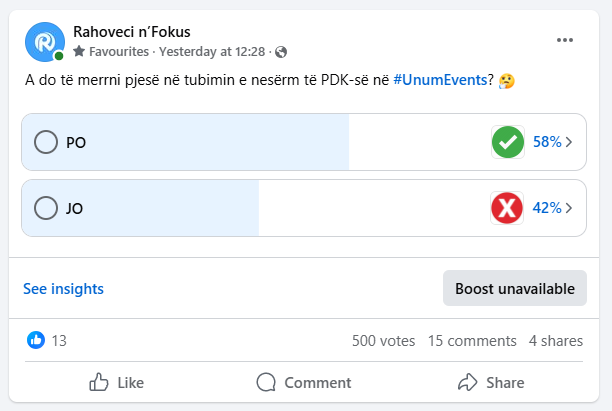Select the JO radio button
The image size is (612, 411).
(x=46, y=208)
